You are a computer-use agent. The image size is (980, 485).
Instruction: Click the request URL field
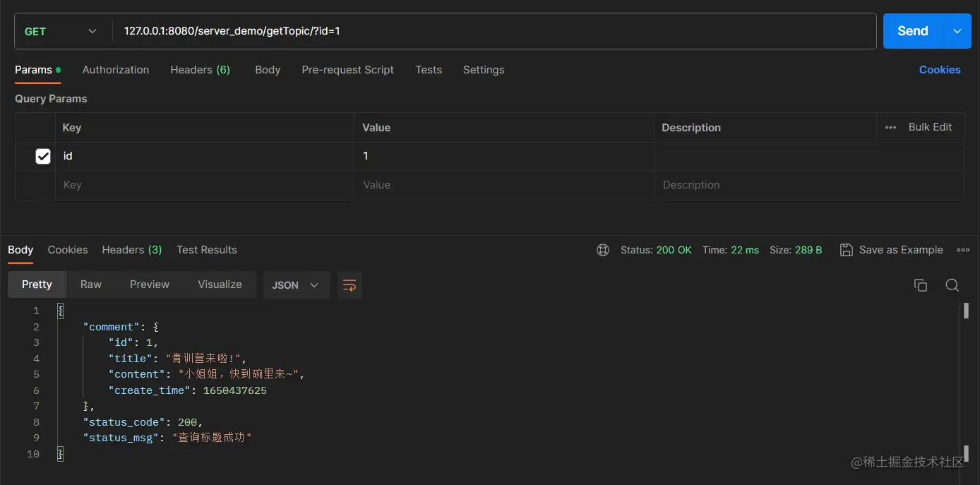click(494, 31)
